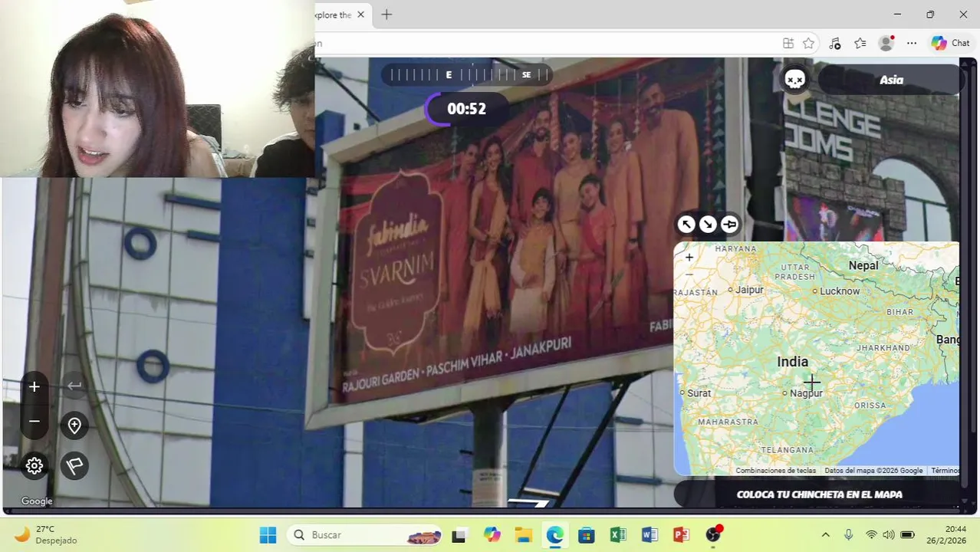
Task: Open Excel from the taskbar
Action: click(x=618, y=535)
